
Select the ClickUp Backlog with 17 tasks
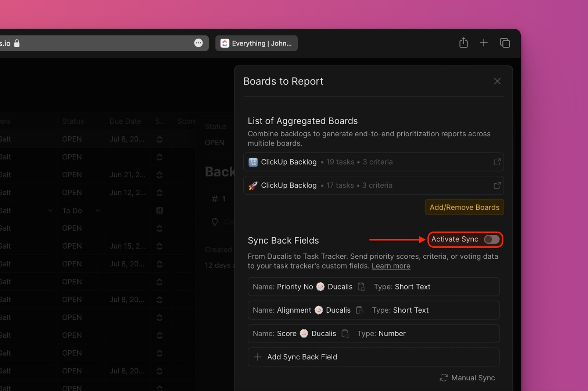(x=373, y=186)
